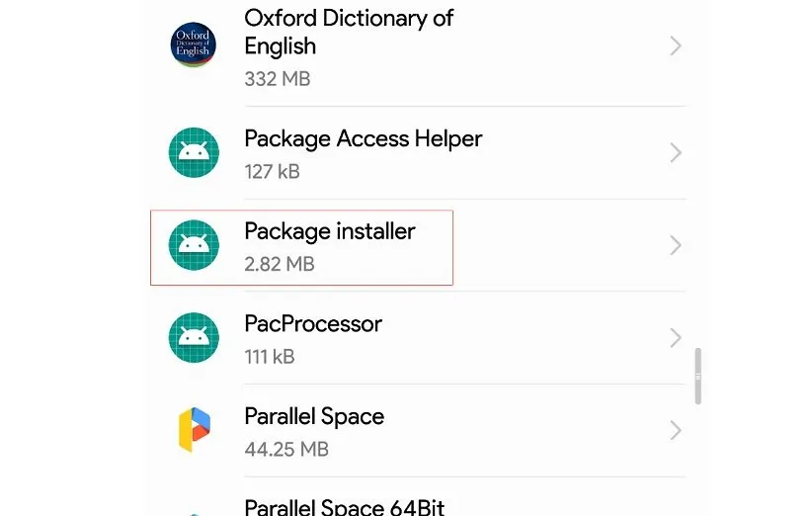Click the 2.82 MB size under Package installer

click(x=280, y=264)
